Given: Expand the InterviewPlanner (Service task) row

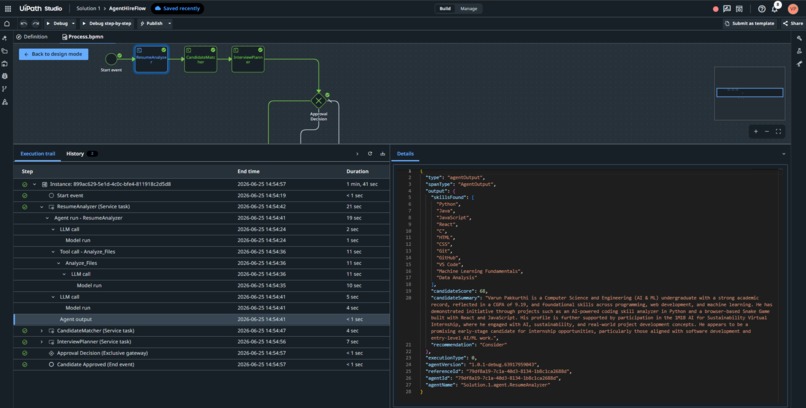Looking at the screenshot, I should 42,342.
